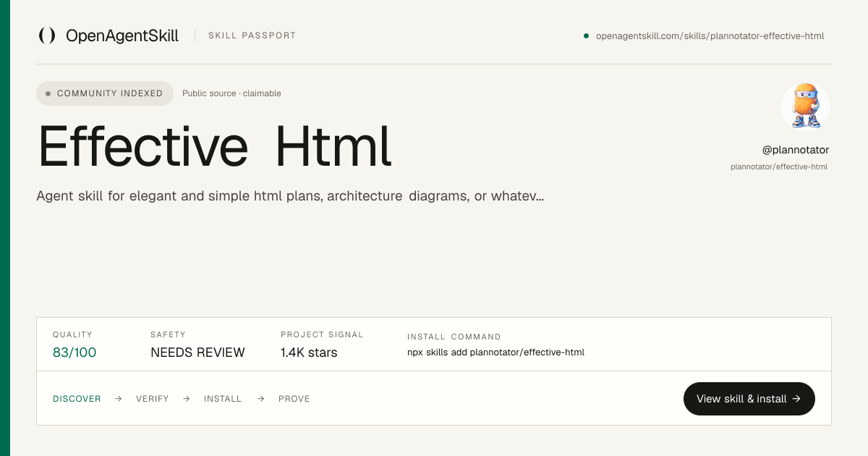Go to the INSTALL step
The image size is (868, 456).
[223, 399]
